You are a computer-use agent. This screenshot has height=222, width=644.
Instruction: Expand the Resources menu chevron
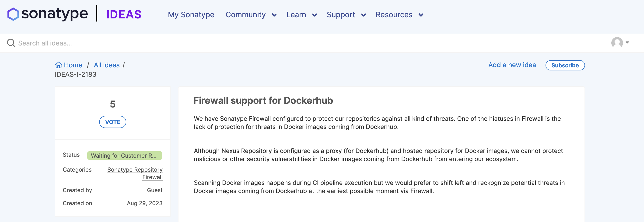[x=421, y=15]
